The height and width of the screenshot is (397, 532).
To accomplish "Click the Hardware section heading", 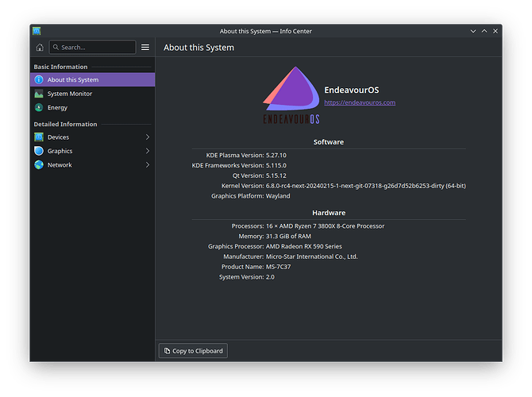I will tap(329, 213).
